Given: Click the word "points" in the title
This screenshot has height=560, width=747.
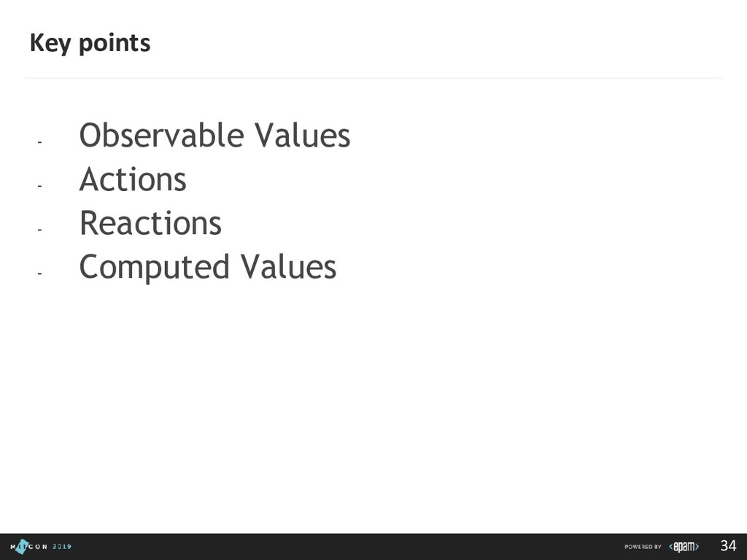Looking at the screenshot, I should (x=114, y=44).
